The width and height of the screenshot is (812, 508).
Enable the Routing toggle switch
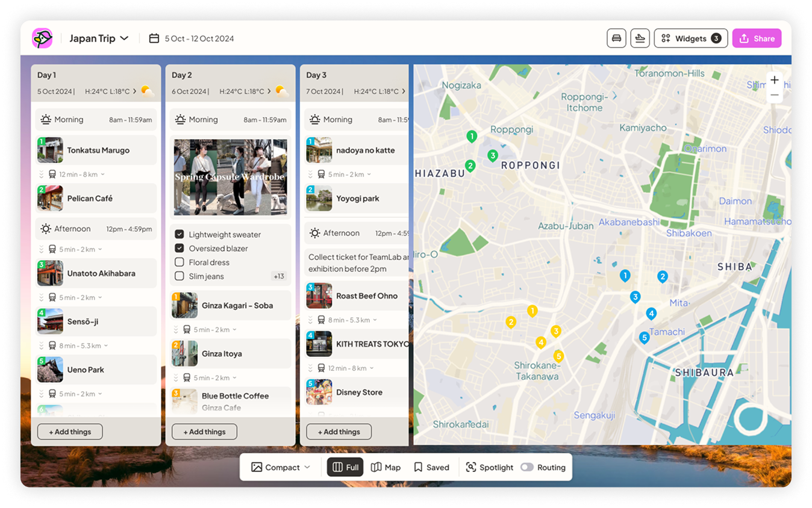point(527,467)
